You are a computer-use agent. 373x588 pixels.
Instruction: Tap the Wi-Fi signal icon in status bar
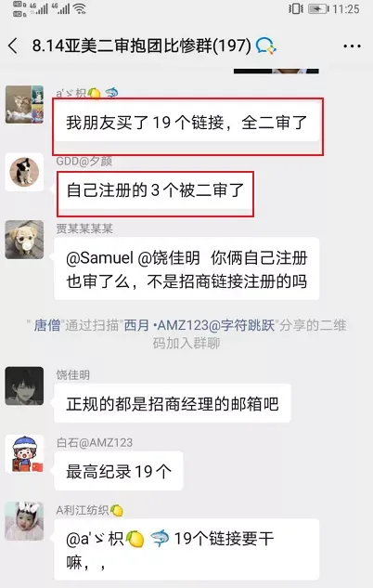(x=80, y=8)
